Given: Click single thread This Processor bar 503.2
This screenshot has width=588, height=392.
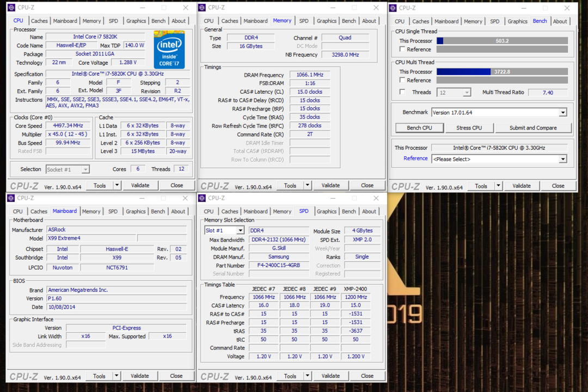Looking at the screenshot, I should (x=502, y=41).
